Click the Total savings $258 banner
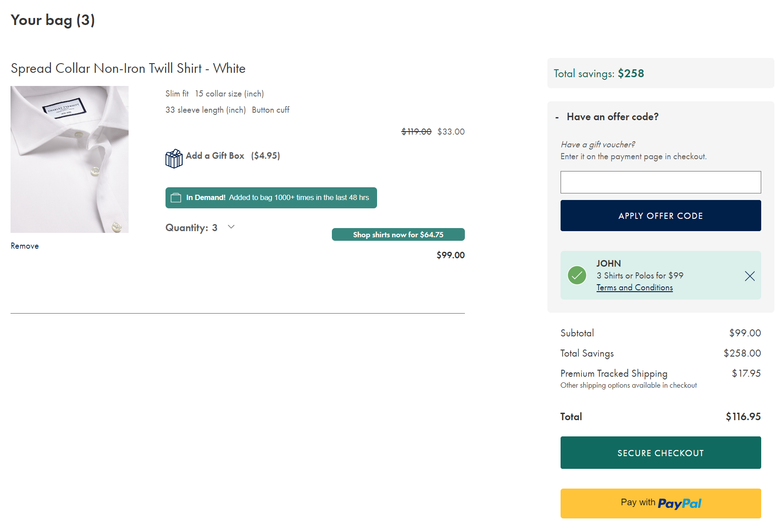 coord(660,73)
